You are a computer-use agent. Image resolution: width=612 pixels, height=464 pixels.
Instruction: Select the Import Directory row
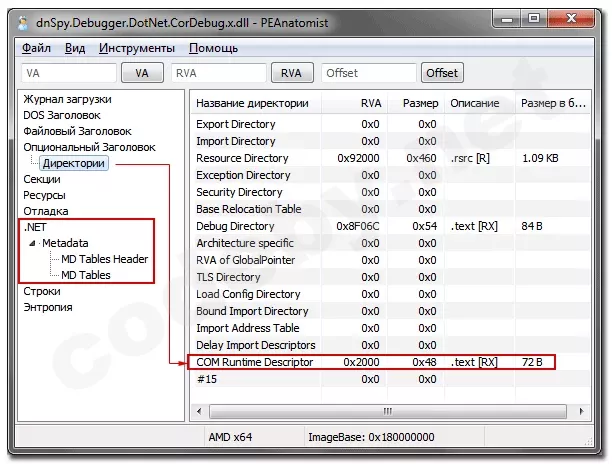tap(390, 141)
